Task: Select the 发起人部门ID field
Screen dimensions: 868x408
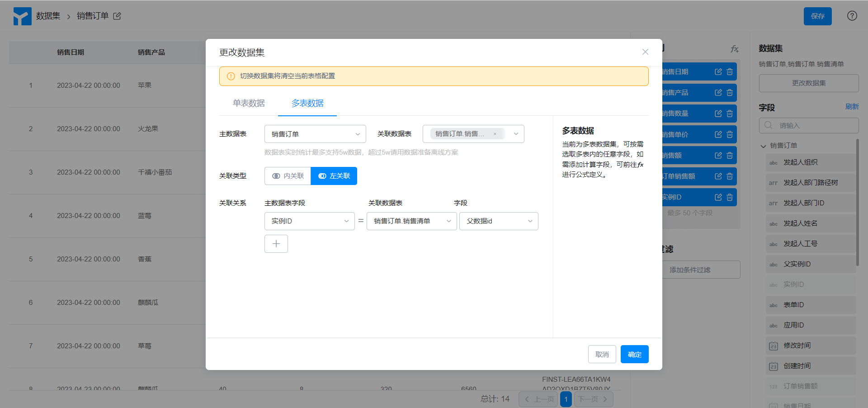Action: (x=811, y=203)
